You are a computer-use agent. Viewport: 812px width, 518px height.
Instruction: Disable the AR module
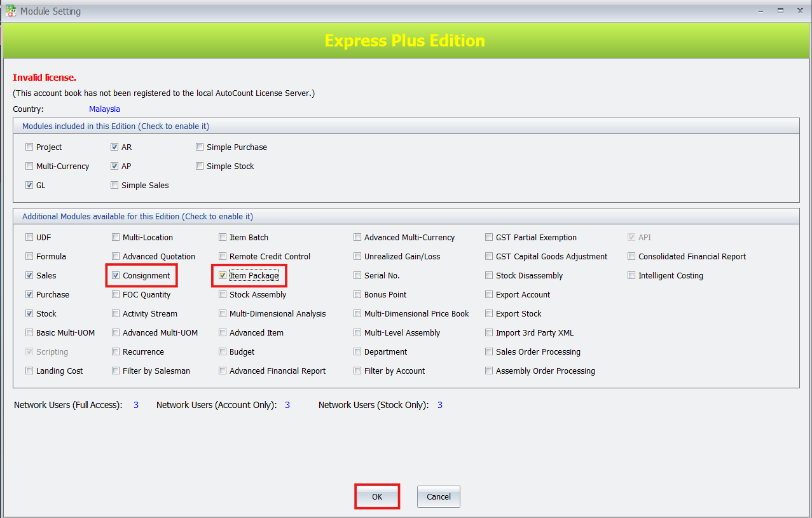[114, 147]
